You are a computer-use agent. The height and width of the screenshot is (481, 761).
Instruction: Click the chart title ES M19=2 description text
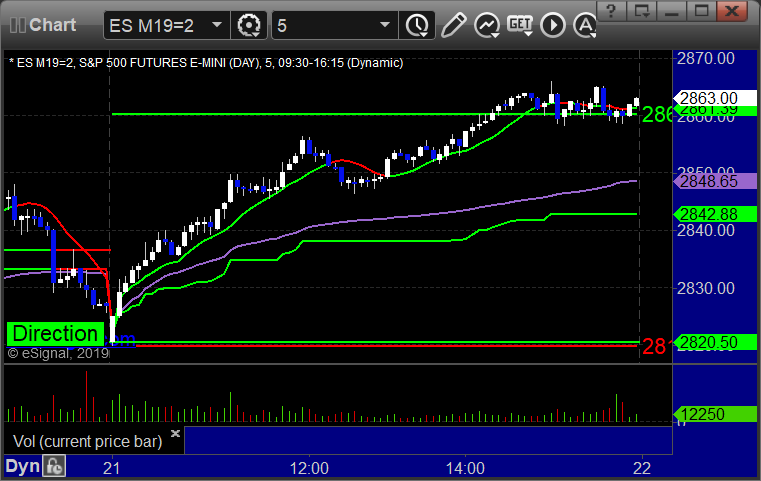[x=206, y=63]
